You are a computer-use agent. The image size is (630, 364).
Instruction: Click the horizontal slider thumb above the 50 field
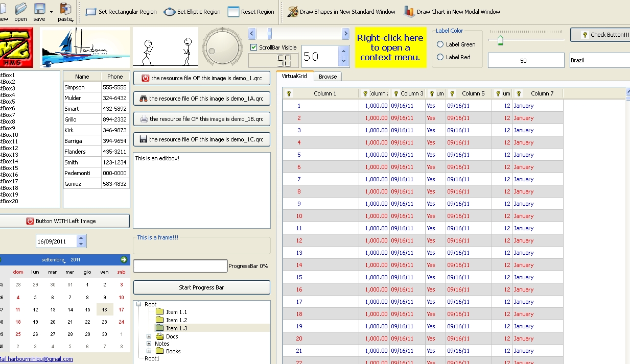point(500,41)
